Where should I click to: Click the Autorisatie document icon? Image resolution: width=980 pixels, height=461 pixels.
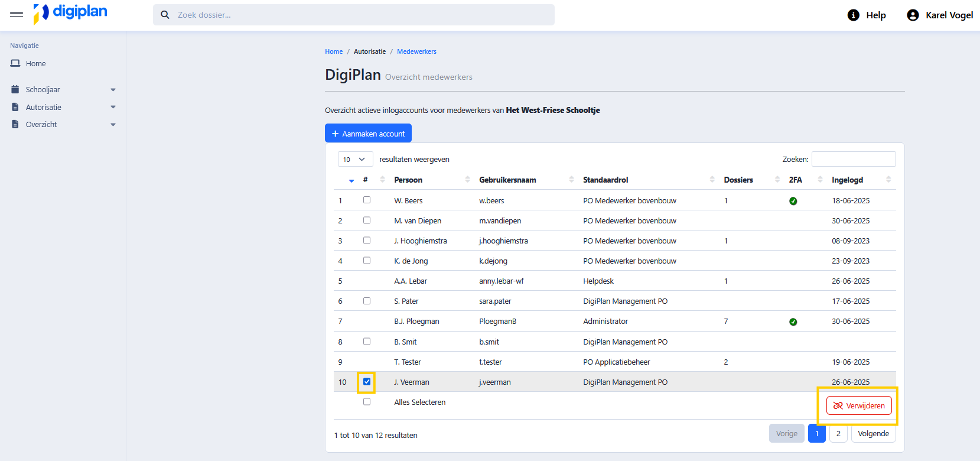(15, 107)
